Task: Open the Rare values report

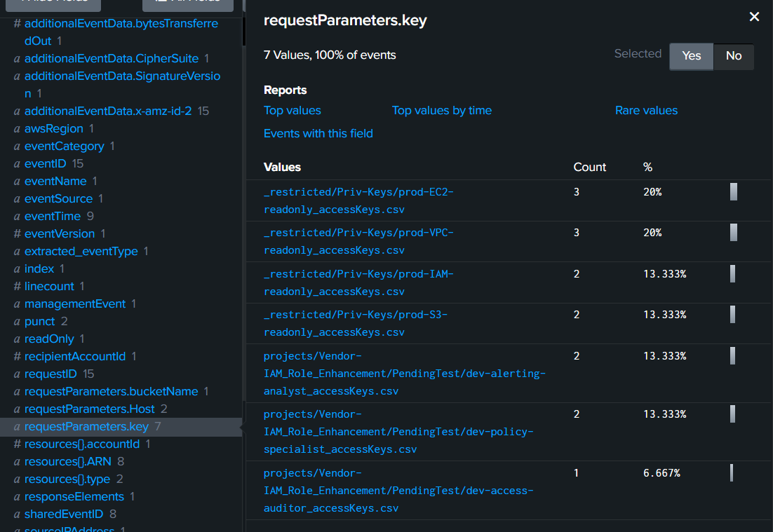Action: pyautogui.click(x=646, y=110)
